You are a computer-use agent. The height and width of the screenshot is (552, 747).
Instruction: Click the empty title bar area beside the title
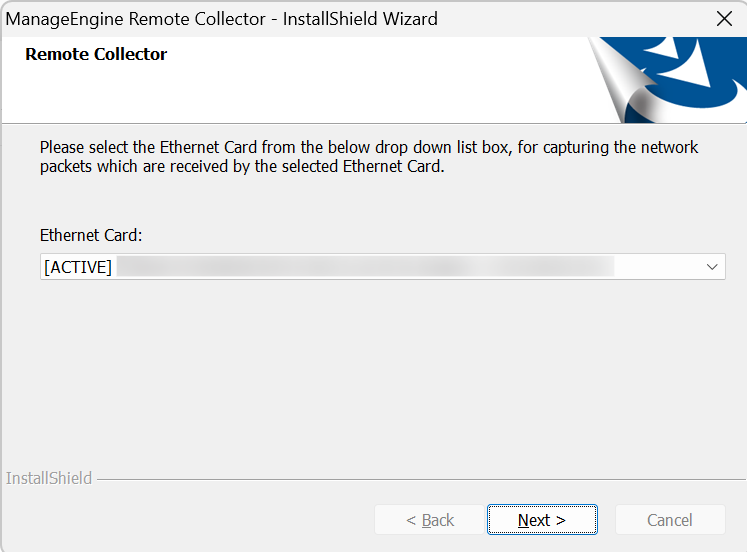tap(572, 19)
